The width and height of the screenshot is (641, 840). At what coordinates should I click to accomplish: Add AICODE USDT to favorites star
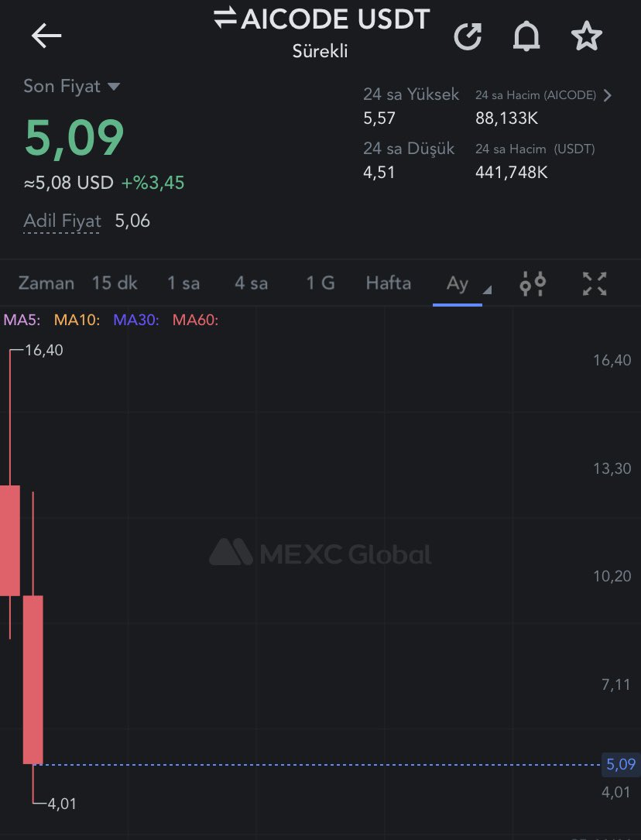click(586, 36)
